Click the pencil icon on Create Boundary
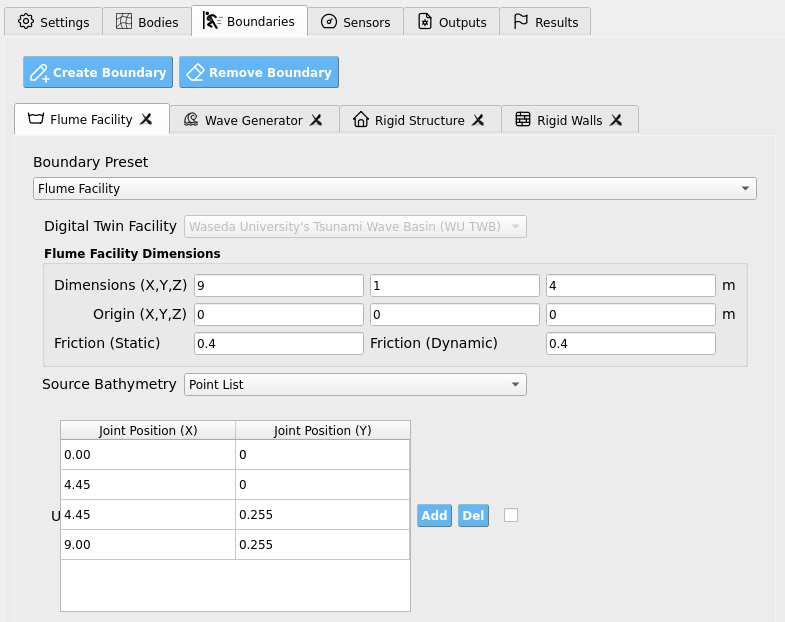Viewport: 785px width, 622px height. click(x=40, y=73)
